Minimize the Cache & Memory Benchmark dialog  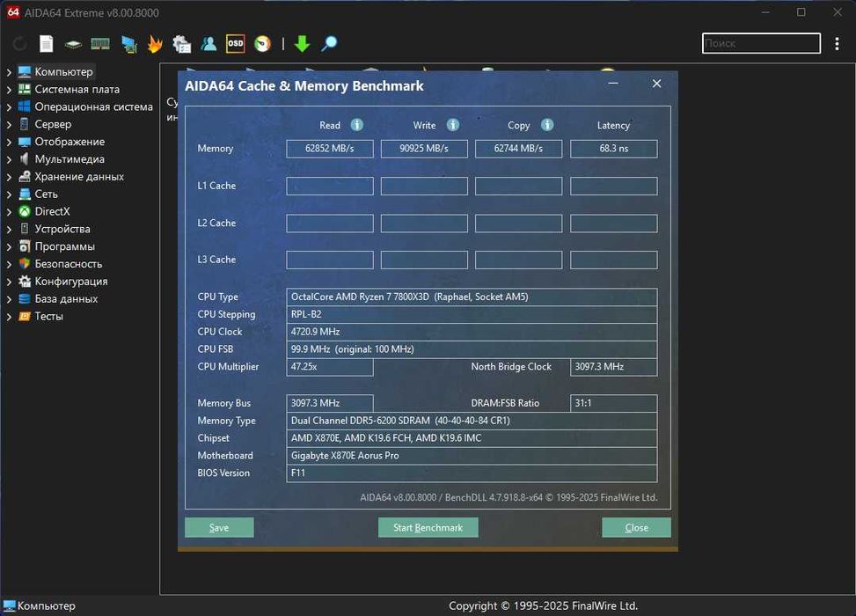click(x=613, y=84)
